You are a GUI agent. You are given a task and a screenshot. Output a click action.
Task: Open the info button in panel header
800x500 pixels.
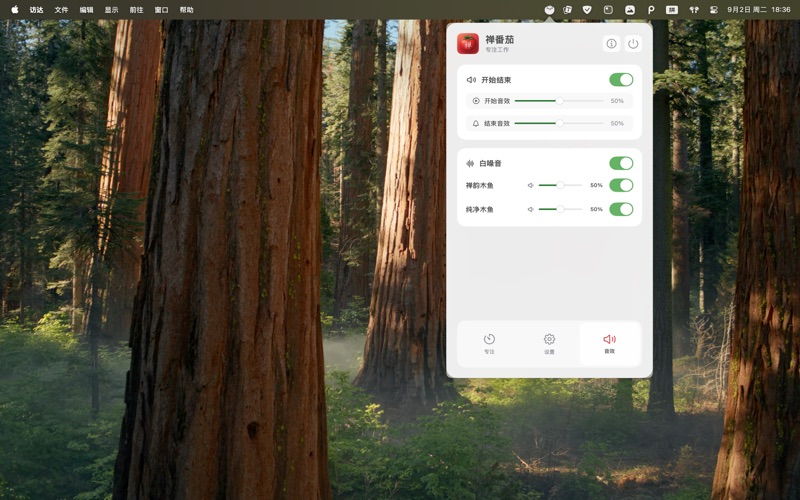[611, 43]
